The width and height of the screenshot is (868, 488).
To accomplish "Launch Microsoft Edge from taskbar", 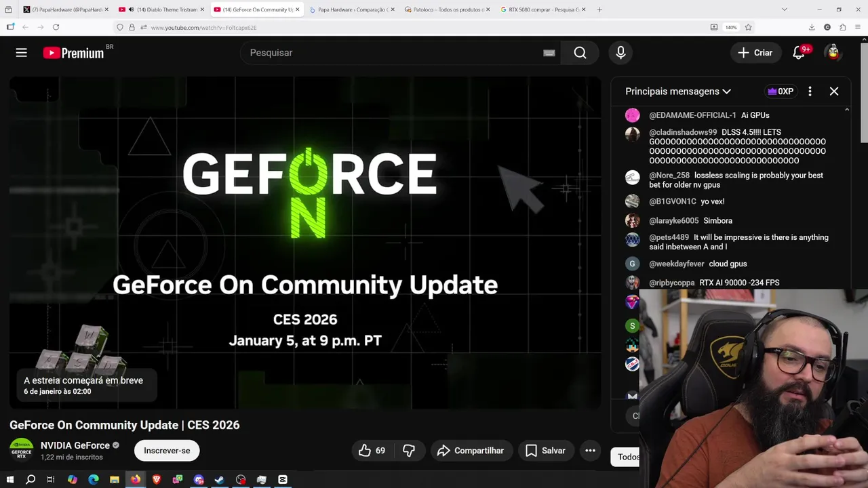I will point(94,480).
